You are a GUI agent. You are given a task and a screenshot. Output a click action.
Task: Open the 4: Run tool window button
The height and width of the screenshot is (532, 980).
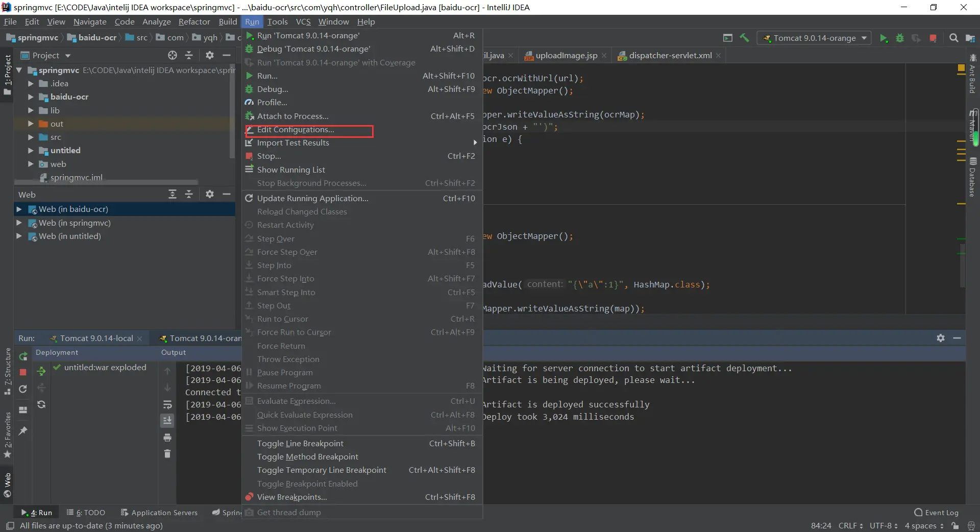tap(37, 512)
